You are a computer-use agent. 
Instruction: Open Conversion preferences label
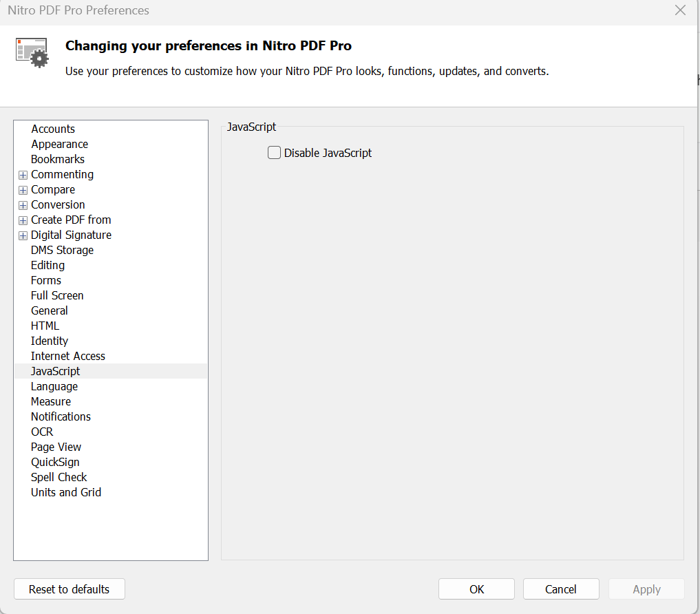(x=58, y=205)
